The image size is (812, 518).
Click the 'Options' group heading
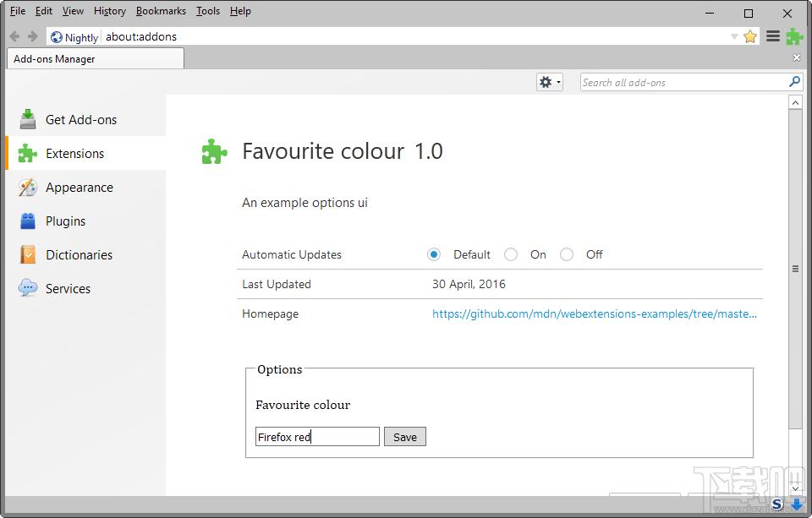pos(280,369)
